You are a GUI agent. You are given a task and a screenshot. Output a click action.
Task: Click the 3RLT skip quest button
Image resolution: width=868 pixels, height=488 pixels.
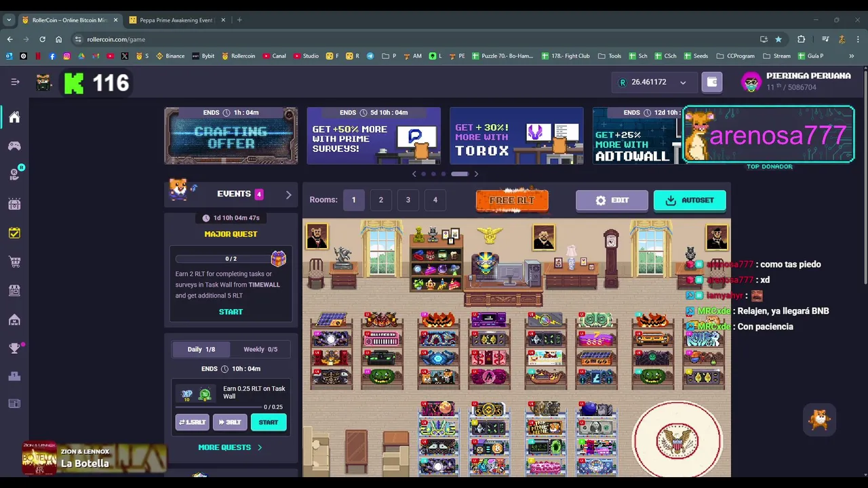tap(230, 422)
